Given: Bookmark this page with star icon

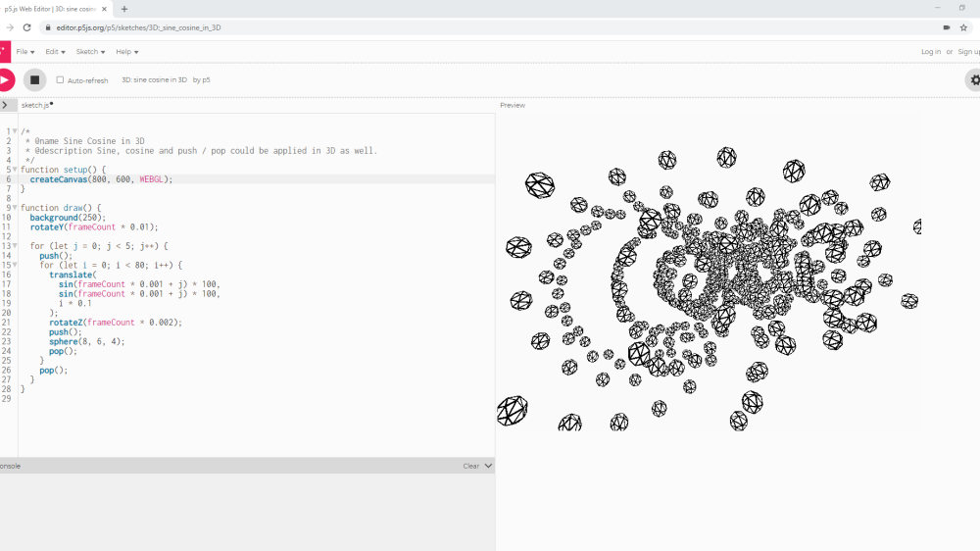Looking at the screenshot, I should pos(963,27).
